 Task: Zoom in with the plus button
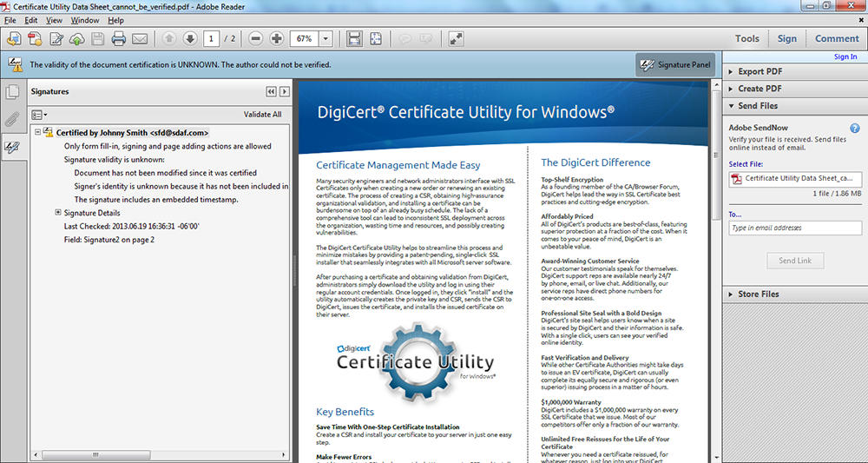[277, 39]
